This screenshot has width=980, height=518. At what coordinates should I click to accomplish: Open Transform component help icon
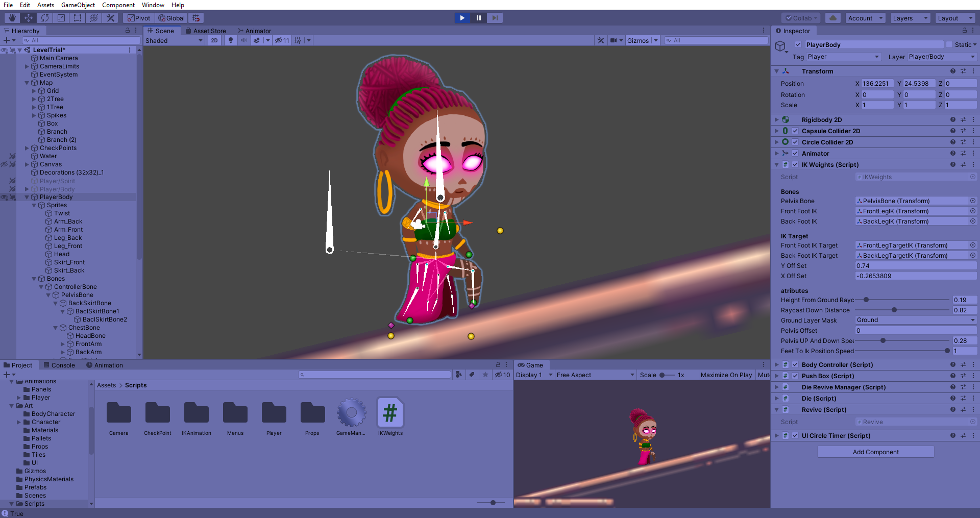[x=952, y=71]
